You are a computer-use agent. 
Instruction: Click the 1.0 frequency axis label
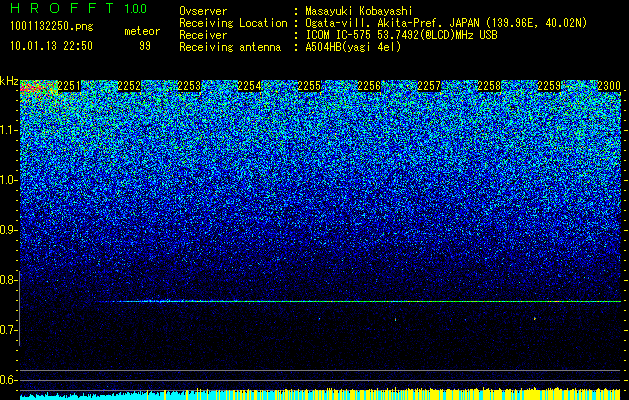[8, 180]
